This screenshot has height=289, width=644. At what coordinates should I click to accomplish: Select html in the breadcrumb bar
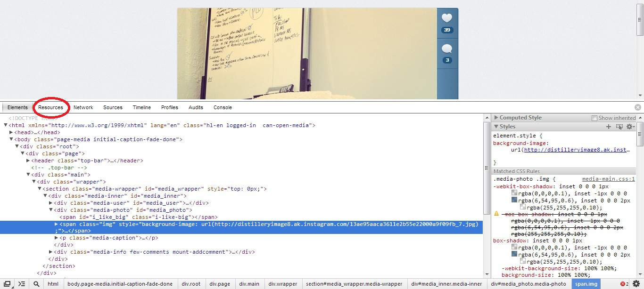[53, 284]
